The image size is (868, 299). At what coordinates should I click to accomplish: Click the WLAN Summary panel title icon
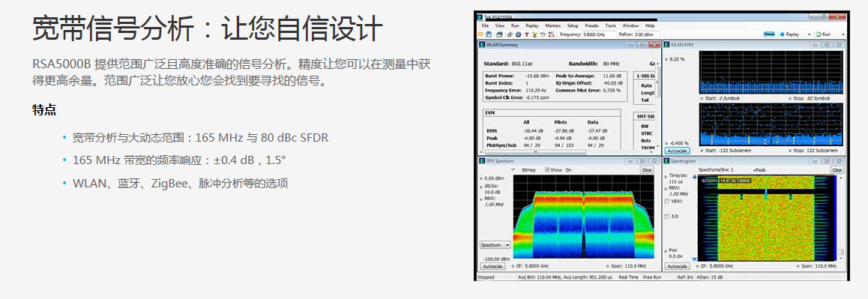[x=482, y=45]
